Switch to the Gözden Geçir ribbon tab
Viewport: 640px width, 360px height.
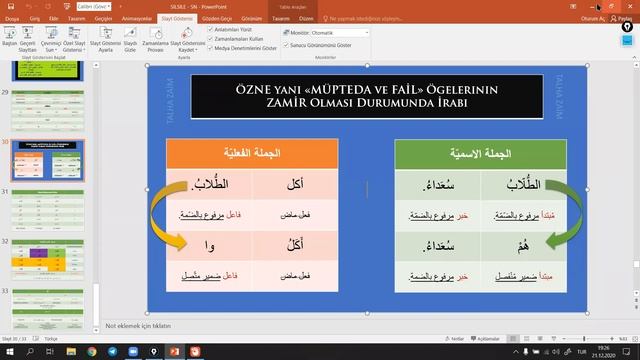click(217, 19)
